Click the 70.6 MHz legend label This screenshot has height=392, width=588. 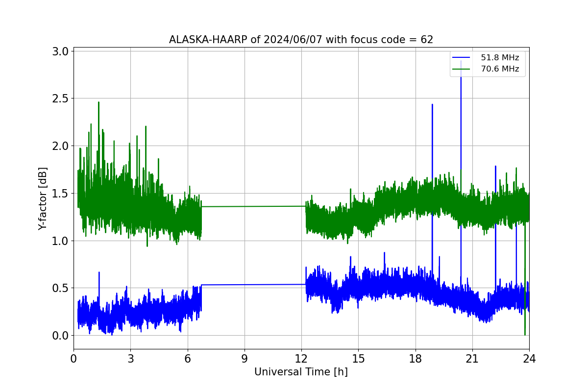pos(500,69)
